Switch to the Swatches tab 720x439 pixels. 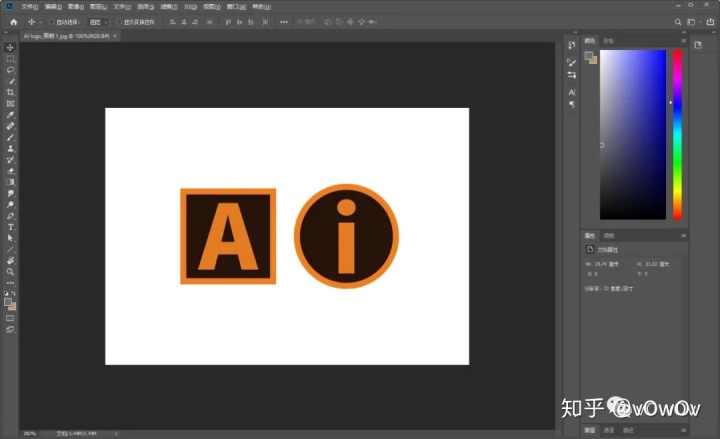coord(608,41)
